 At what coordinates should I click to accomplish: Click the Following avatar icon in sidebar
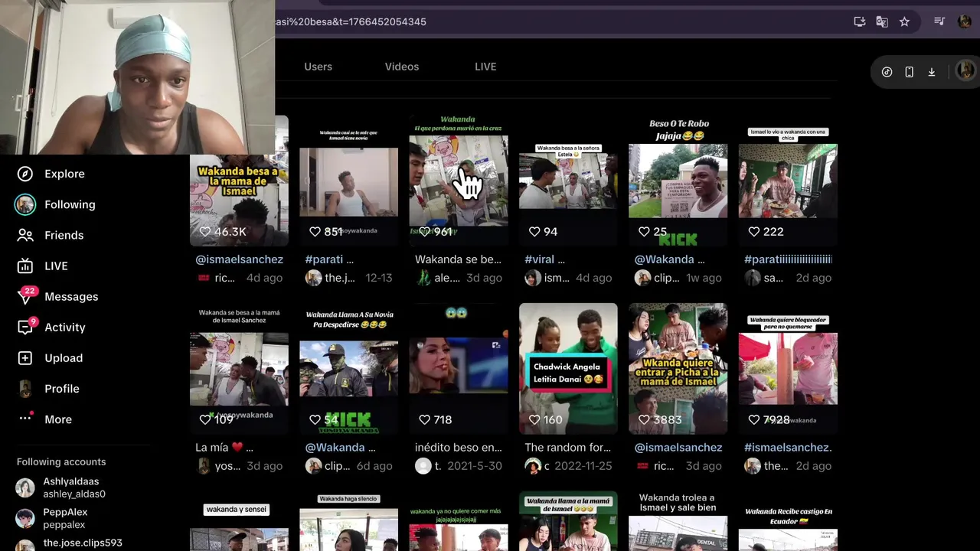[25, 204]
